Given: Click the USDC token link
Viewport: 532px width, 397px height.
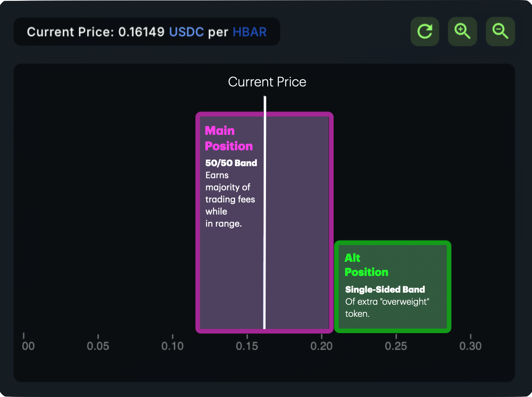Looking at the screenshot, I should click(x=186, y=32).
